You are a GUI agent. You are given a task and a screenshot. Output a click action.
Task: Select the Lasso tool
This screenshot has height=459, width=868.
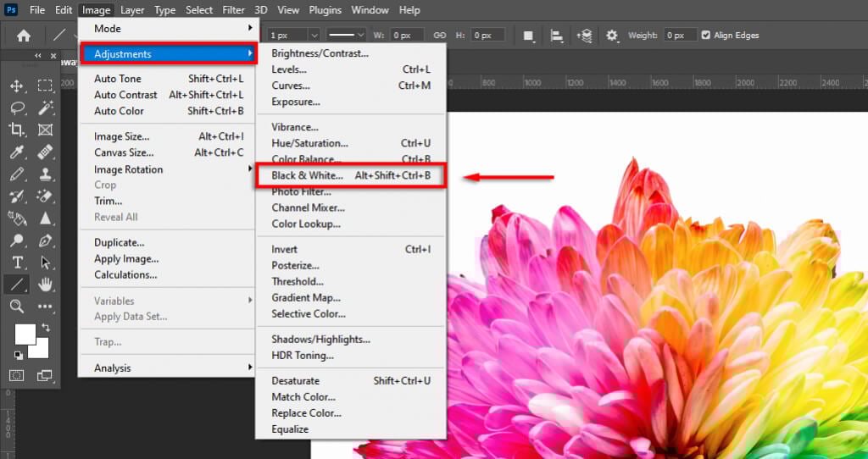[x=16, y=108]
